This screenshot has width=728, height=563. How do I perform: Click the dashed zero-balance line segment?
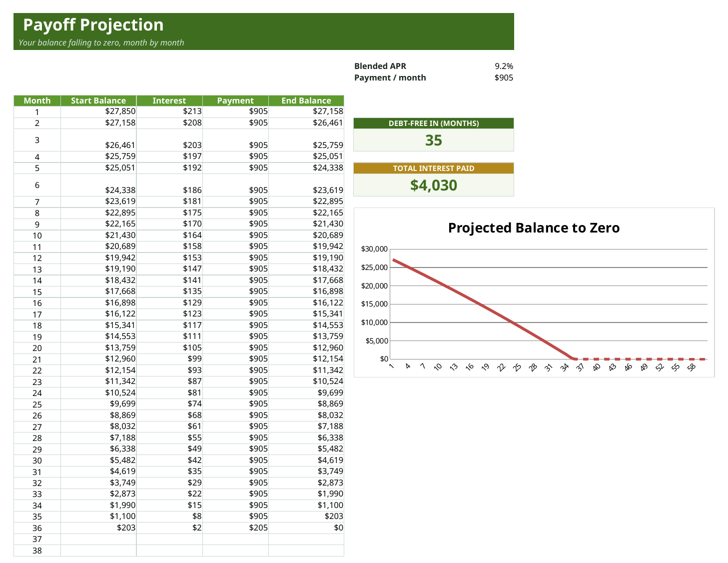(640, 359)
